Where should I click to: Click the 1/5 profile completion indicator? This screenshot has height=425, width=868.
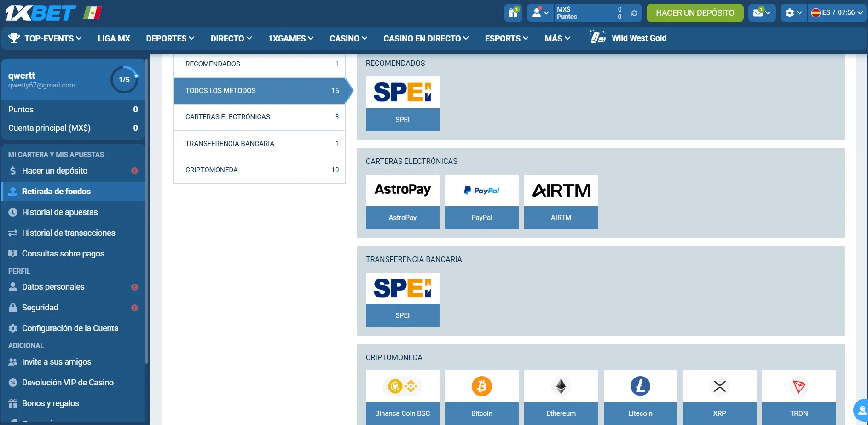point(124,80)
